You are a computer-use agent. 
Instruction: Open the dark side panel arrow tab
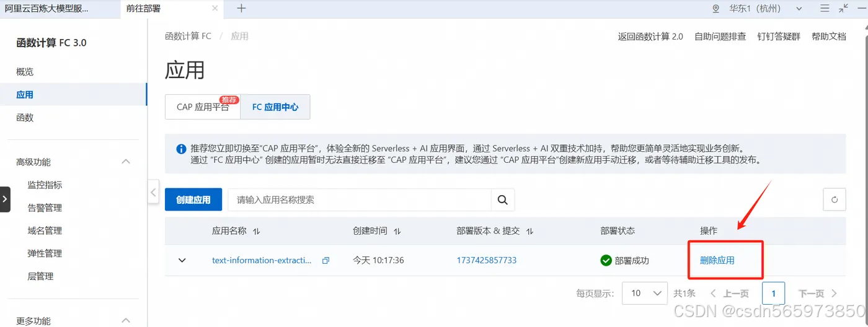click(5, 199)
